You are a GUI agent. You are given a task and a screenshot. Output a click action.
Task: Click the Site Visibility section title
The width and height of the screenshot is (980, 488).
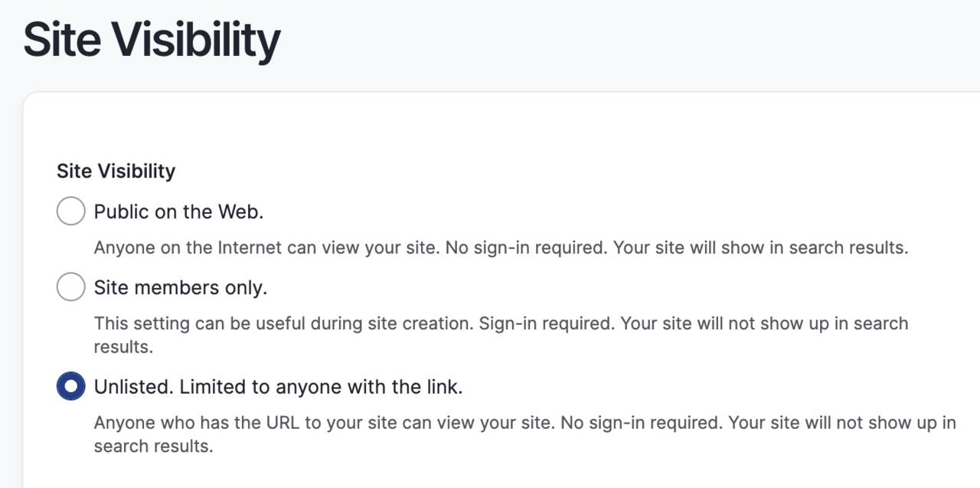click(x=116, y=171)
